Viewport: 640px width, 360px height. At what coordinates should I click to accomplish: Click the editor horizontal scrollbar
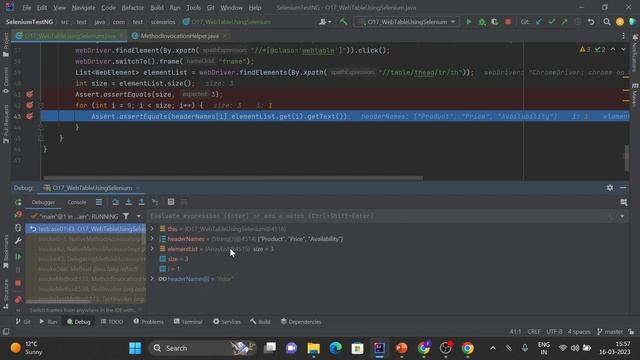(233, 178)
